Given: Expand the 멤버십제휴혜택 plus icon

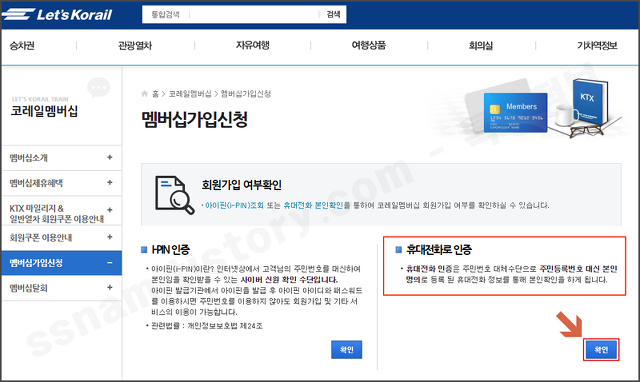Looking at the screenshot, I should (109, 182).
